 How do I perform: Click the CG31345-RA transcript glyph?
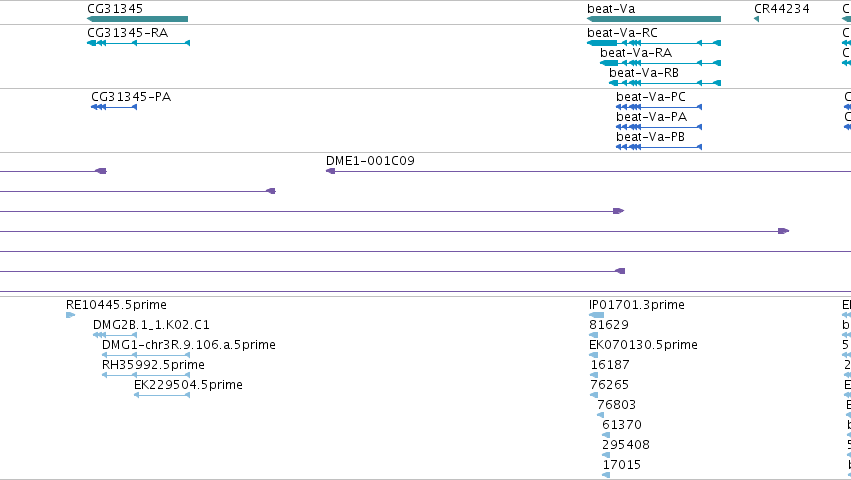click(138, 43)
